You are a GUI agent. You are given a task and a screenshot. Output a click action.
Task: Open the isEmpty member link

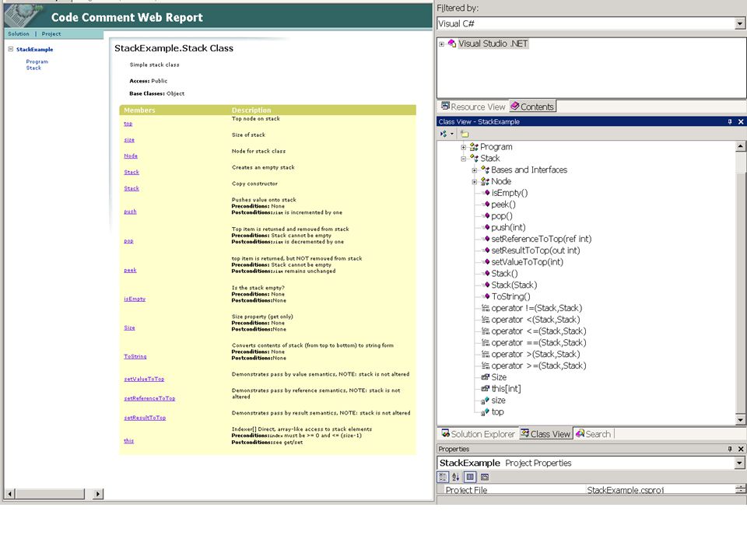coord(135,299)
